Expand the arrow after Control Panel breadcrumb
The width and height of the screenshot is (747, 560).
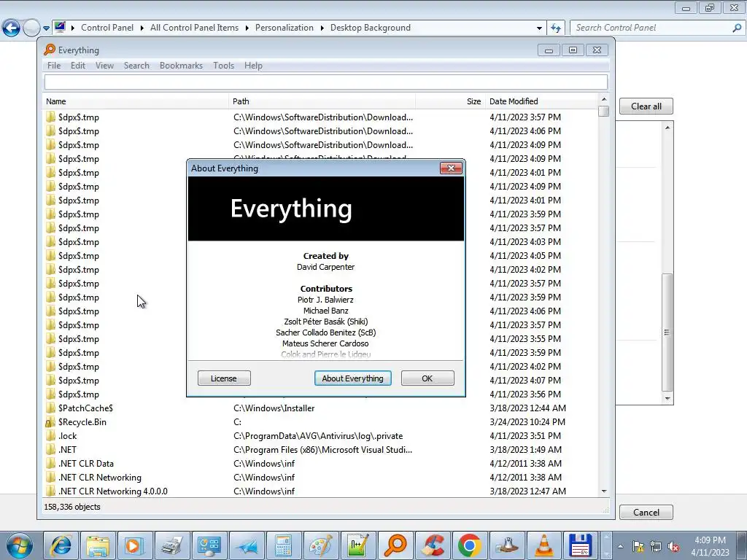[142, 28]
